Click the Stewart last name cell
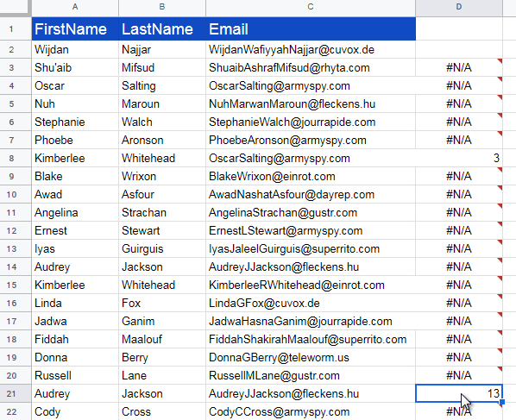This screenshot has width=516, height=420. pyautogui.click(x=162, y=230)
